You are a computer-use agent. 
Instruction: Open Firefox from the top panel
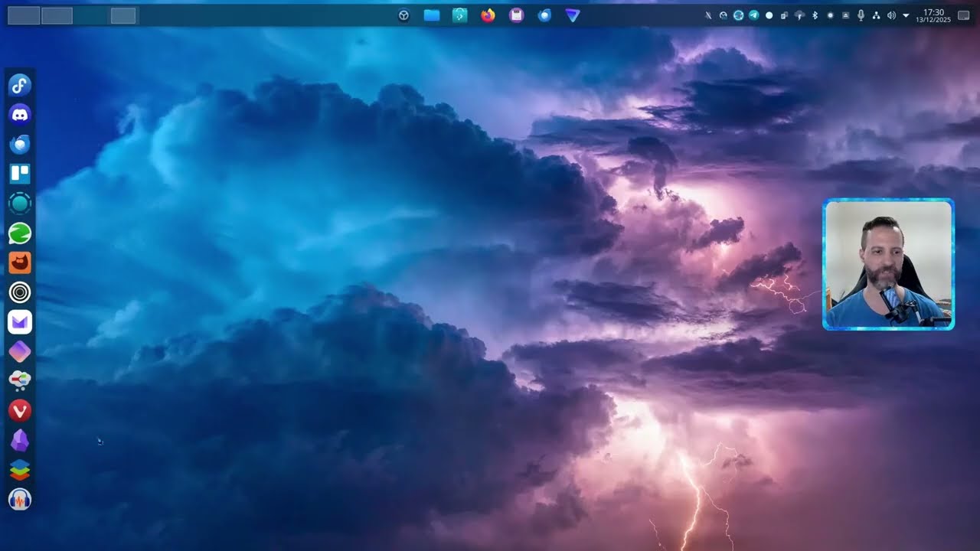488,15
